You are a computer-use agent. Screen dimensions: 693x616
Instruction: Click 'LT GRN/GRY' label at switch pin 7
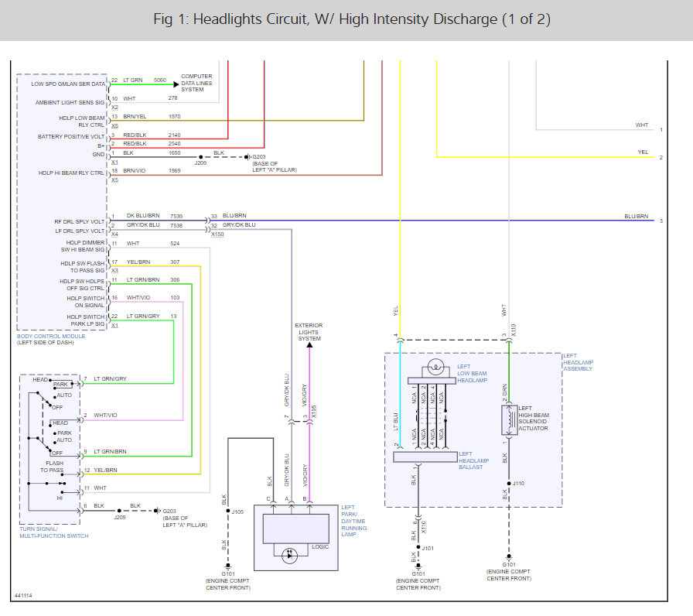point(110,379)
